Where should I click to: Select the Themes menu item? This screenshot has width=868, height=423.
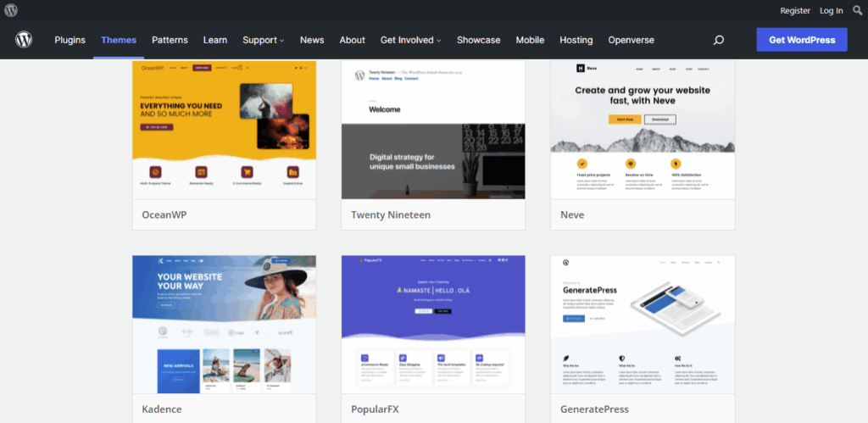click(119, 40)
